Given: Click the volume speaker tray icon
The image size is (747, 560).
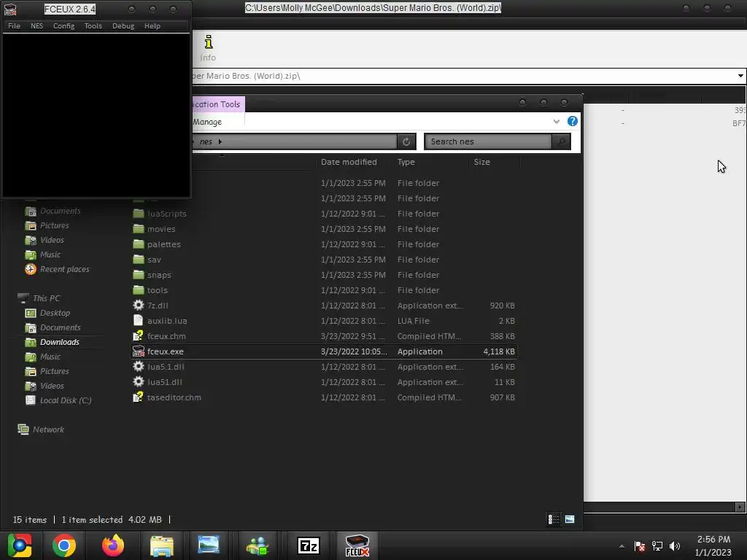Looking at the screenshot, I should (675, 546).
